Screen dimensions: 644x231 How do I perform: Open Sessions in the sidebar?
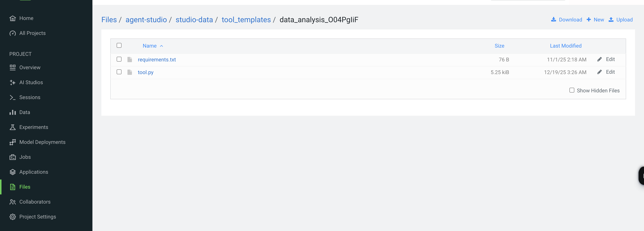point(29,97)
